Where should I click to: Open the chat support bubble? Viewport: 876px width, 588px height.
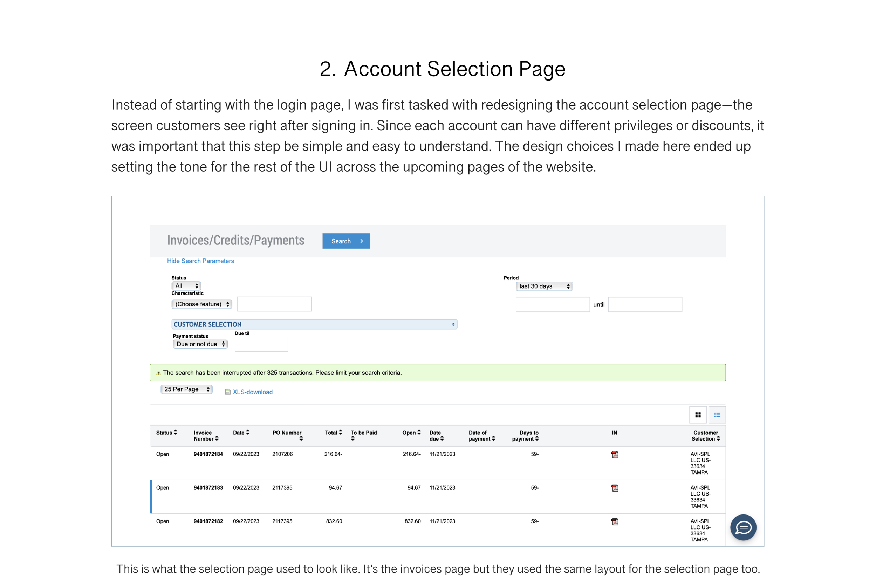point(743,527)
